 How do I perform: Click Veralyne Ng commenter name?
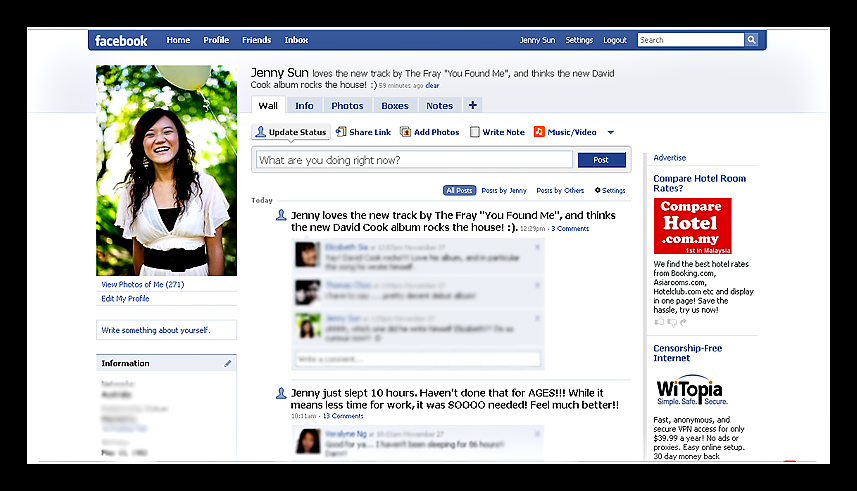(x=345, y=434)
